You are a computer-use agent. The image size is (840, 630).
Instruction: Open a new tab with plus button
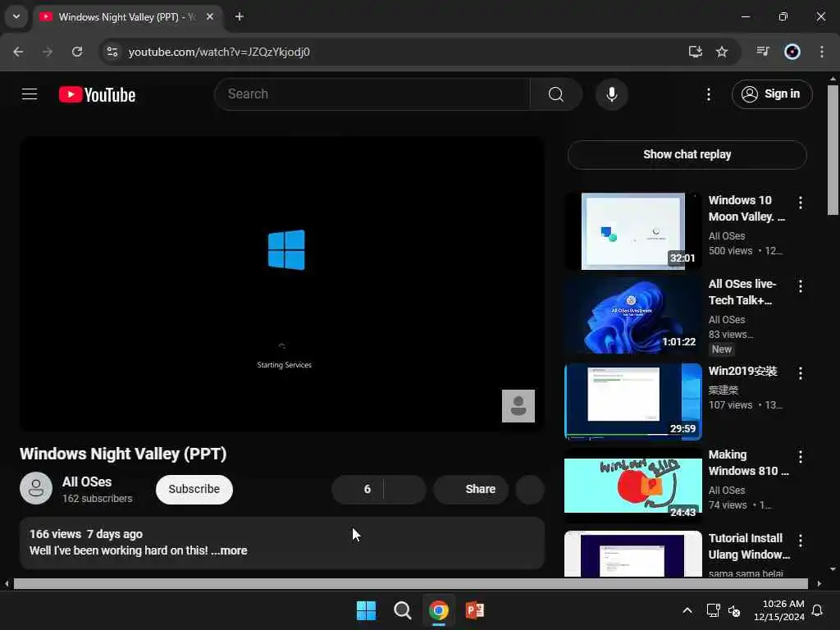239,16
